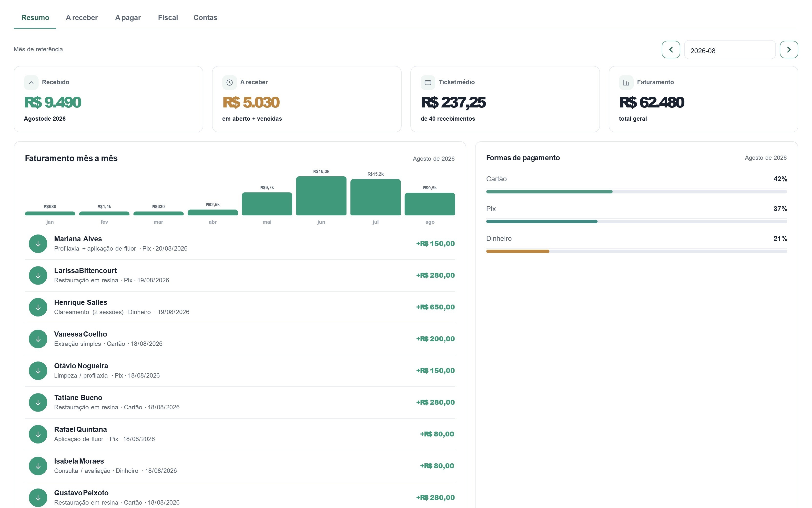This screenshot has height=508, width=812.
Task: Select the April bar in revenue chart
Action: tap(213, 212)
